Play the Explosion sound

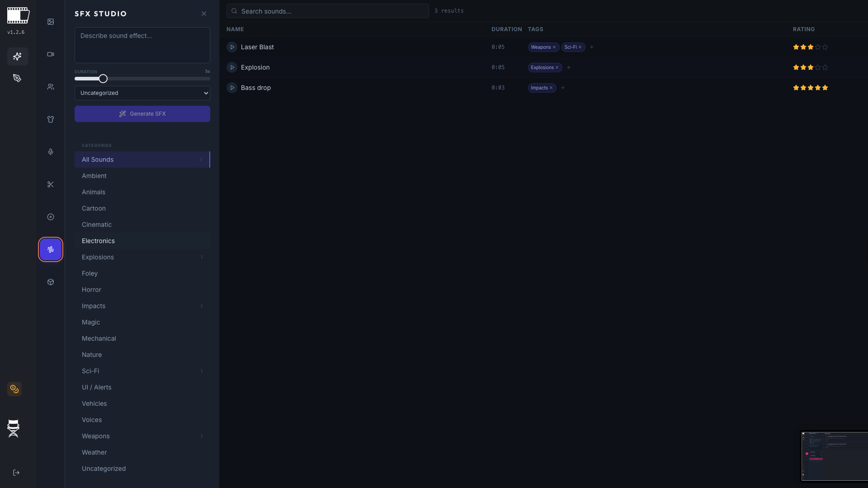tap(232, 67)
